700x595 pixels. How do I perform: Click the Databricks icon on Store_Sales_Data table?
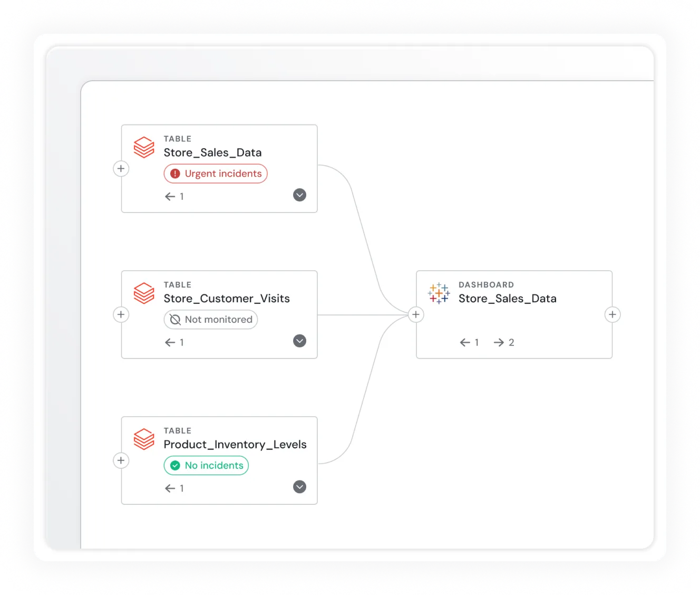tap(144, 147)
